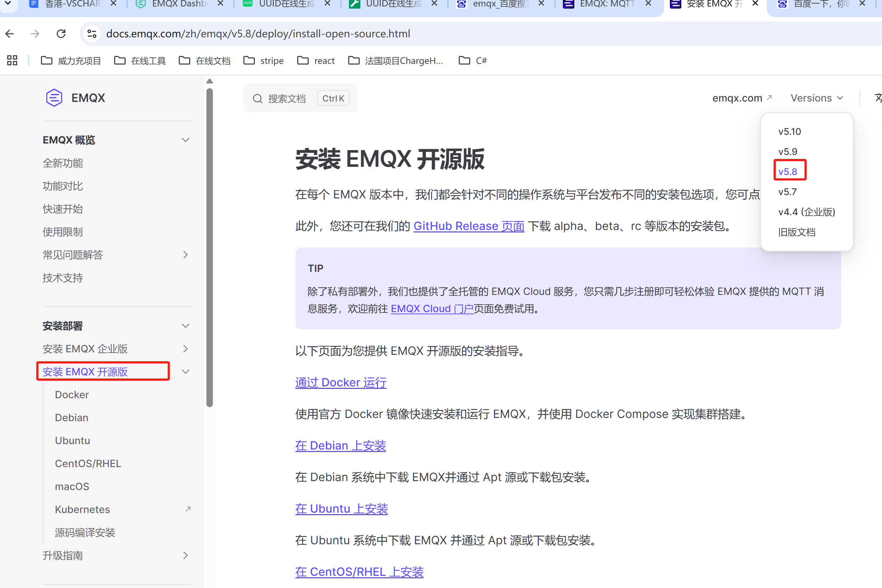Click the browser forward arrow

tap(35, 34)
